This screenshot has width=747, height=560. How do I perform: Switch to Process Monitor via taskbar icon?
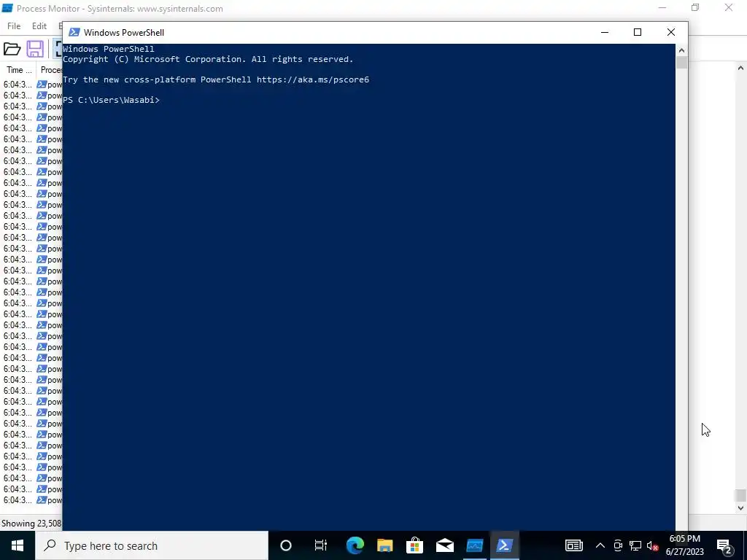[474, 545]
